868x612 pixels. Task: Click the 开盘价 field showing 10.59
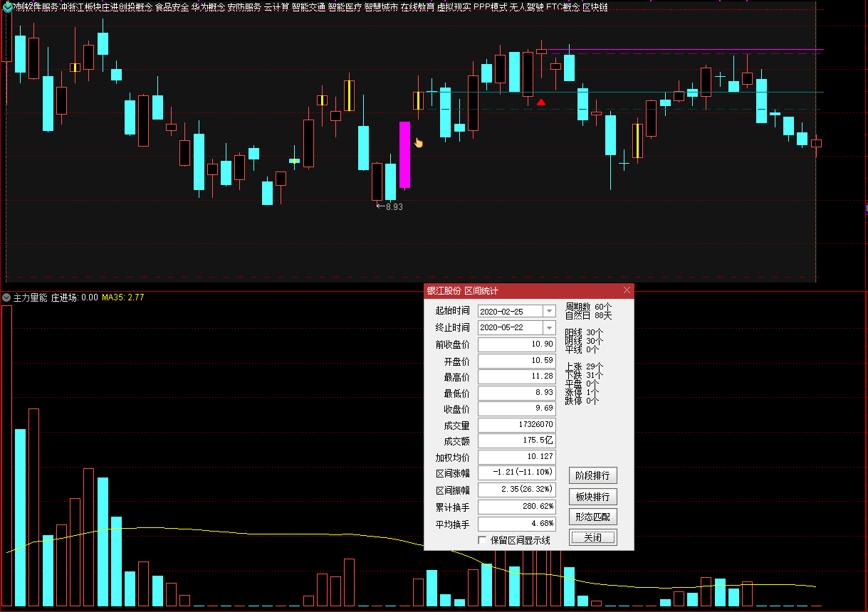click(x=517, y=361)
